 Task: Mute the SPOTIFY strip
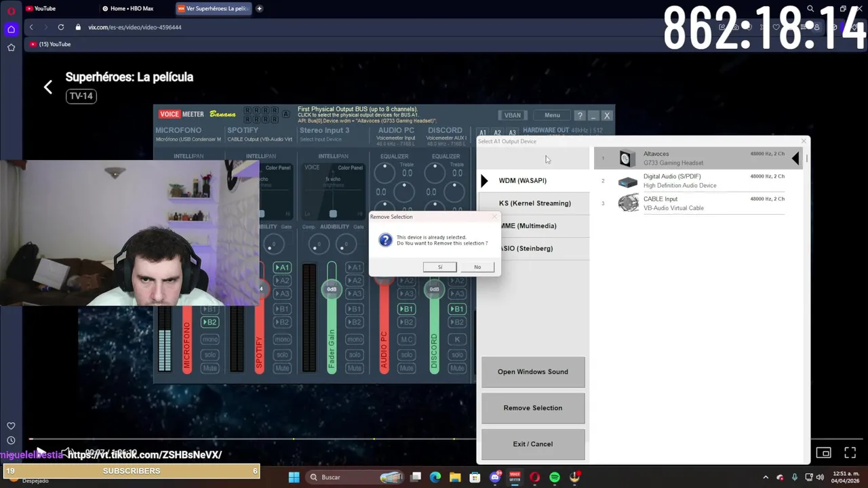tap(281, 368)
